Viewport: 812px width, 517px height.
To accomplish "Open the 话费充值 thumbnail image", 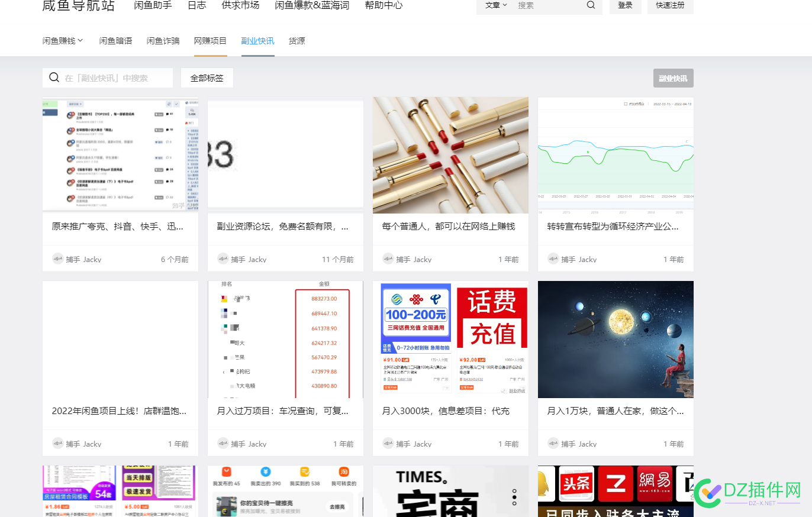I will tap(450, 340).
